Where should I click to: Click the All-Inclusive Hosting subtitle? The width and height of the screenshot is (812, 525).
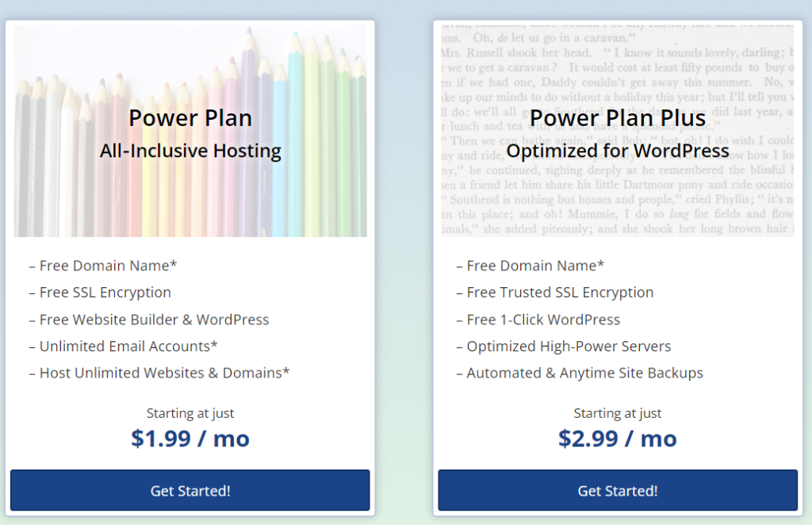190,151
